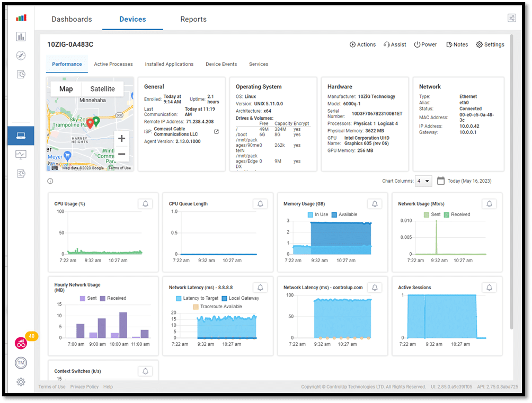Select the Performance tab

[67, 64]
